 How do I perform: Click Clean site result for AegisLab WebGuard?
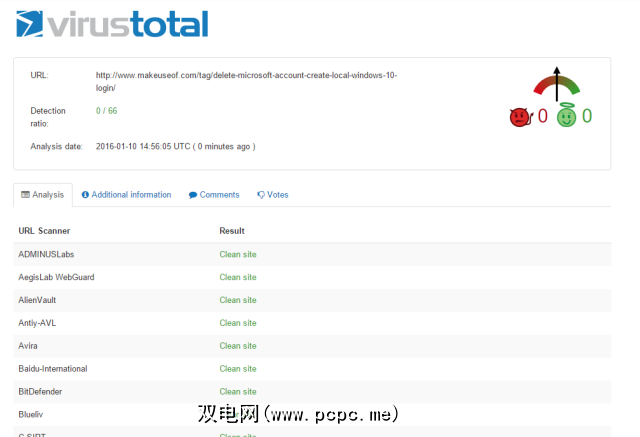tap(238, 277)
